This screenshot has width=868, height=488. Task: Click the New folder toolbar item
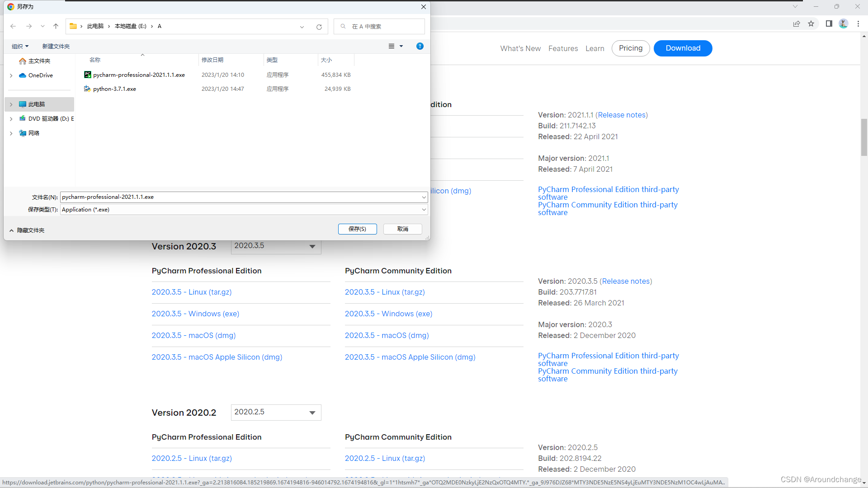point(56,47)
